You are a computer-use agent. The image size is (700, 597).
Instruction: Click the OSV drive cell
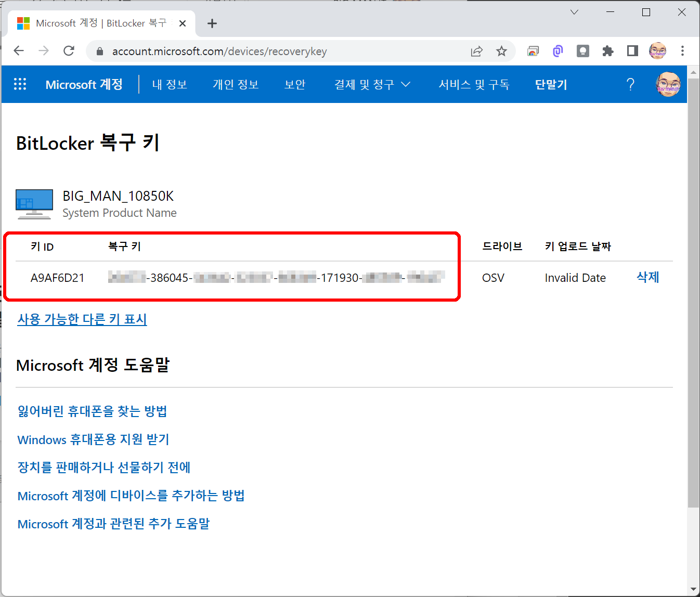tap(493, 278)
